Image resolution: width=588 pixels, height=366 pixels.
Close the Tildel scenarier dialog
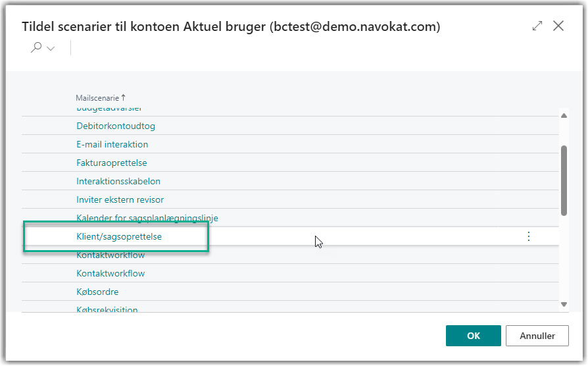point(558,26)
